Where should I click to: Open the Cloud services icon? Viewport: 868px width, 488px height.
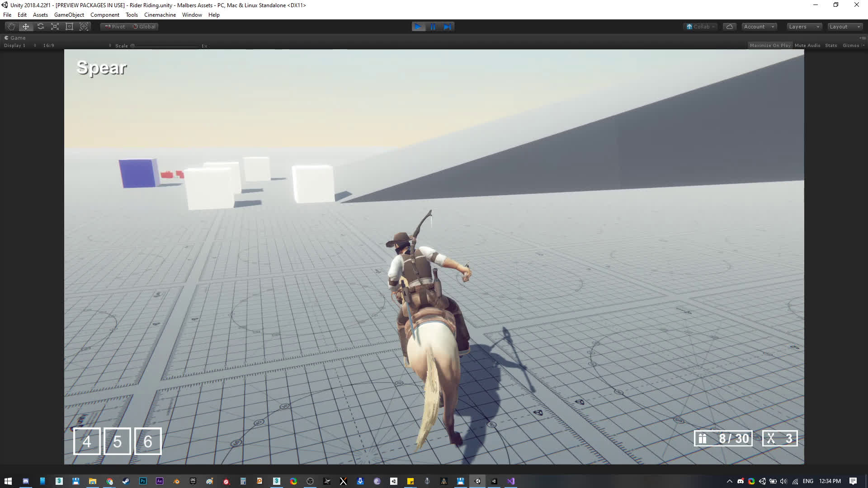click(729, 27)
